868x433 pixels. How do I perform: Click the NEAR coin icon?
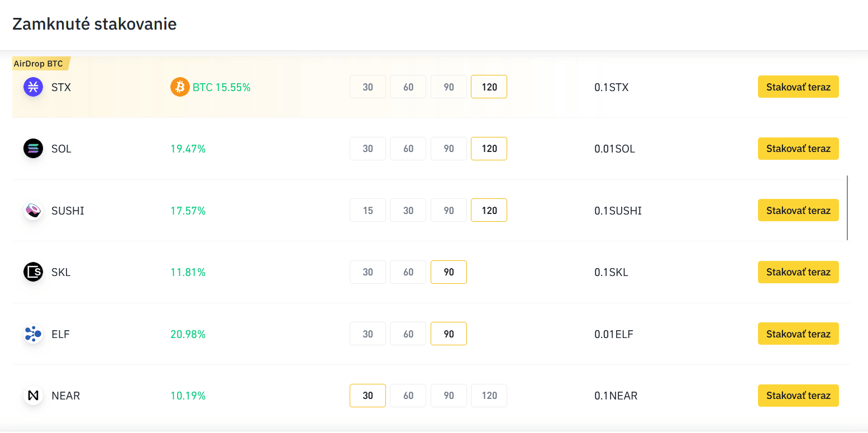[x=33, y=396]
